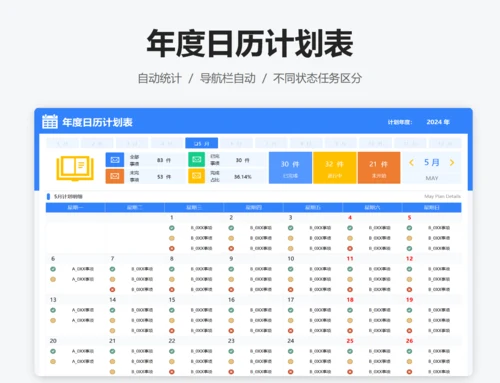Click the yellow status dot under day 5

(x=409, y=238)
